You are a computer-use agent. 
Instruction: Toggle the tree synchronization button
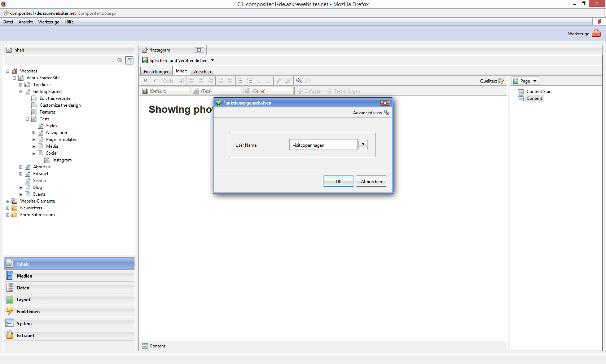tap(129, 60)
